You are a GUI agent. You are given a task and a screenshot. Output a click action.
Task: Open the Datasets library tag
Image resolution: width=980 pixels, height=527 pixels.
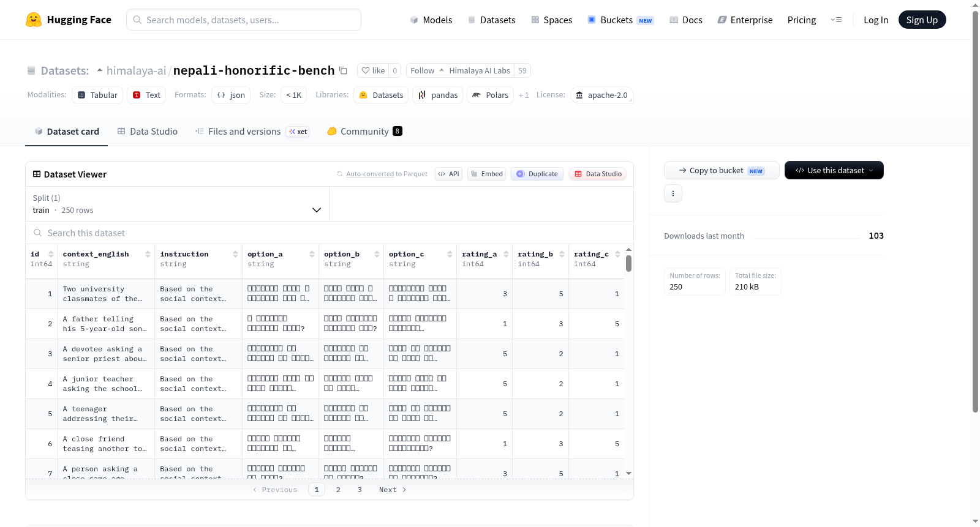(381, 95)
